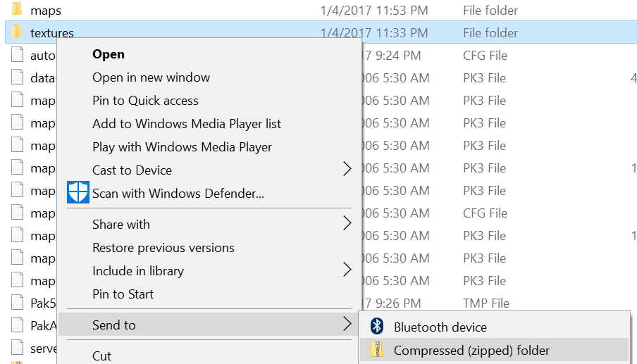637x364 pixels.
Task: Select the maps folder row
Action: 211,11
